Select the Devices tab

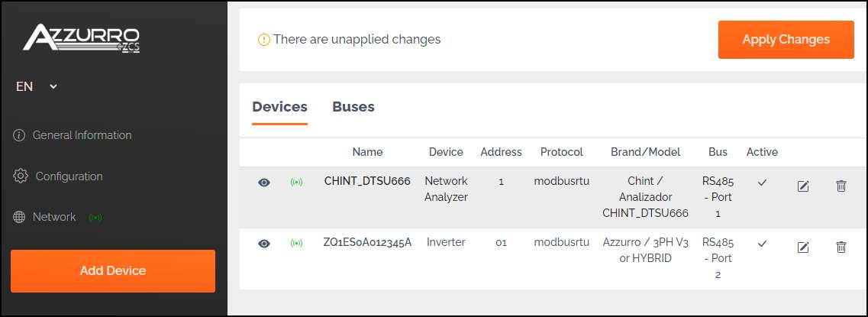(x=279, y=106)
